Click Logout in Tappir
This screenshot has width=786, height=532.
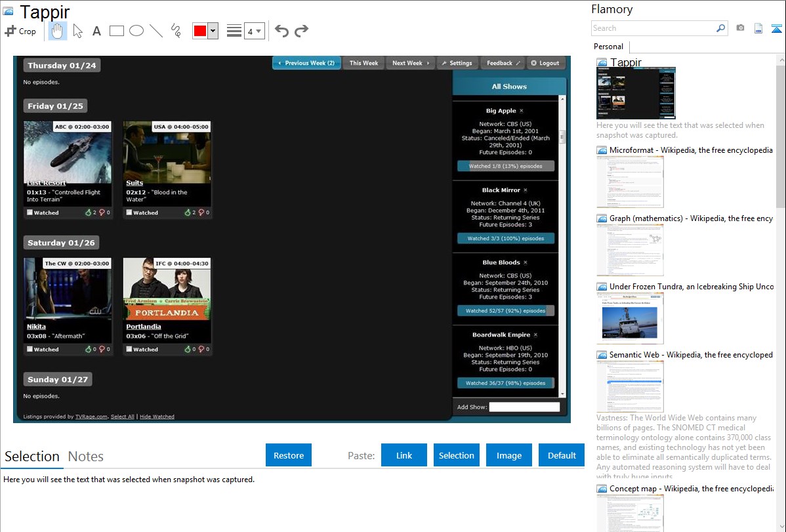545,63
